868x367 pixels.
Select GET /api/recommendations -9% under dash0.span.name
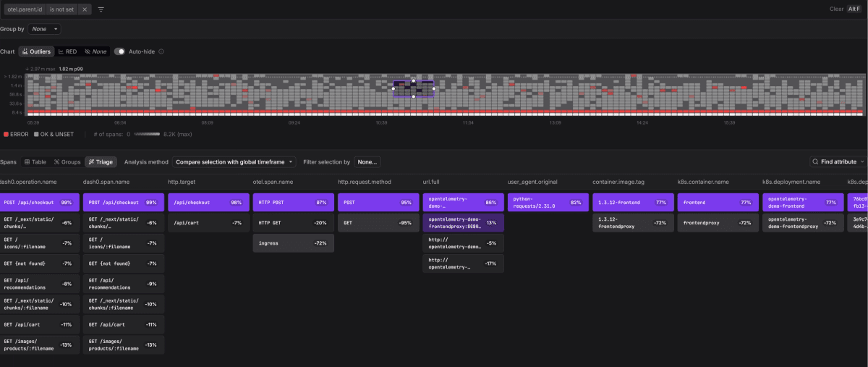[x=124, y=284]
